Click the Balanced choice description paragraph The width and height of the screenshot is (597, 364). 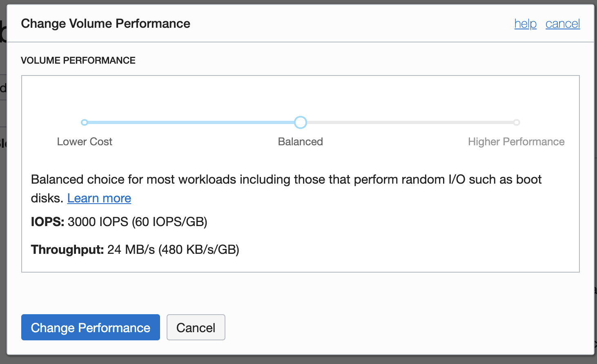click(x=286, y=189)
